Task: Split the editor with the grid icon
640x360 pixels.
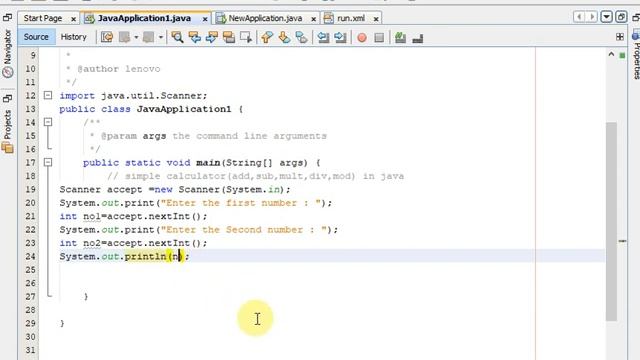Action: coord(620,37)
